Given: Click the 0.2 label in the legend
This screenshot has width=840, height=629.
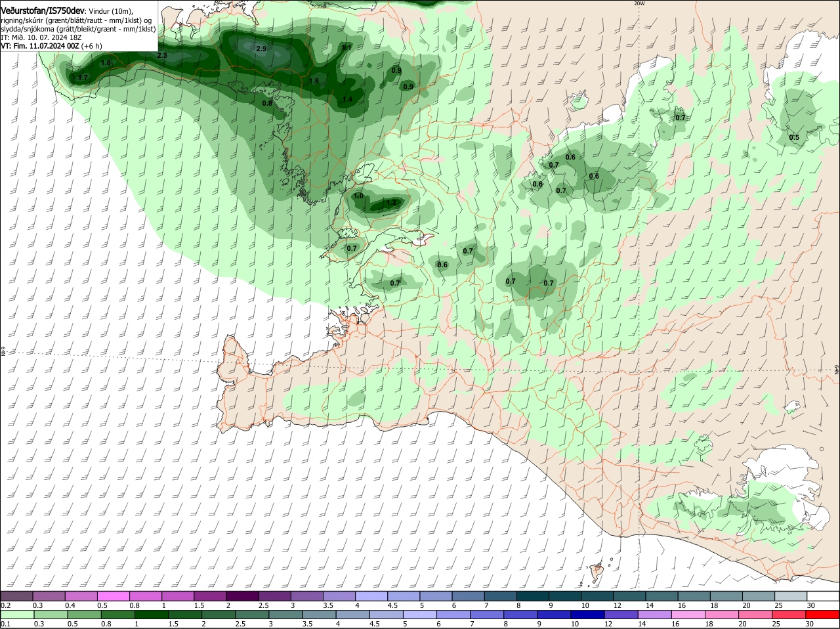Looking at the screenshot, I should 5,605.
